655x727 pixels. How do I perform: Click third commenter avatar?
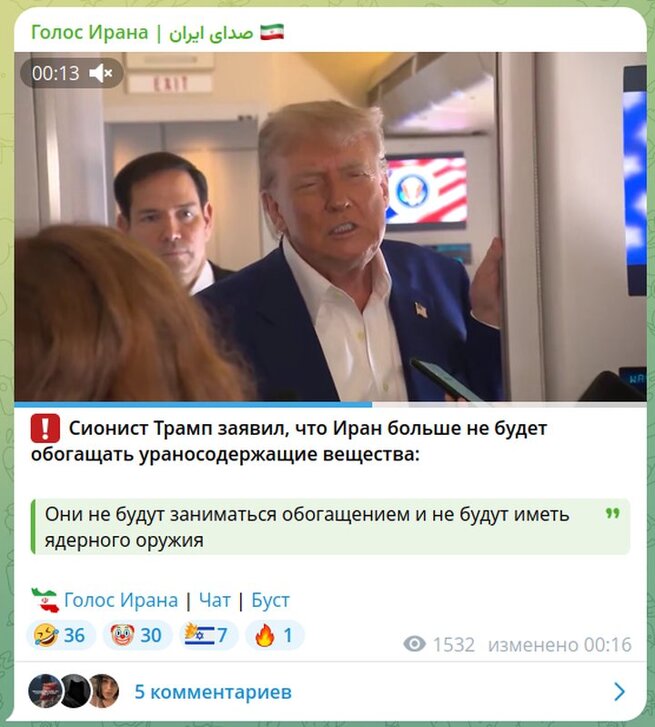click(104, 691)
